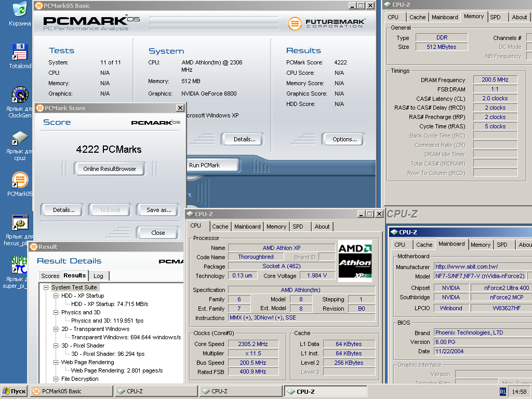Open the Cache tab in CPU-Z Mainboard window
Viewport: 532px width, 399px height.
pos(424,245)
